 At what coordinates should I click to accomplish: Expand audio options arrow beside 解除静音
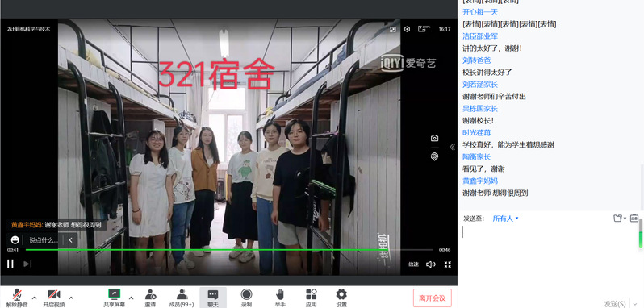coord(35,298)
